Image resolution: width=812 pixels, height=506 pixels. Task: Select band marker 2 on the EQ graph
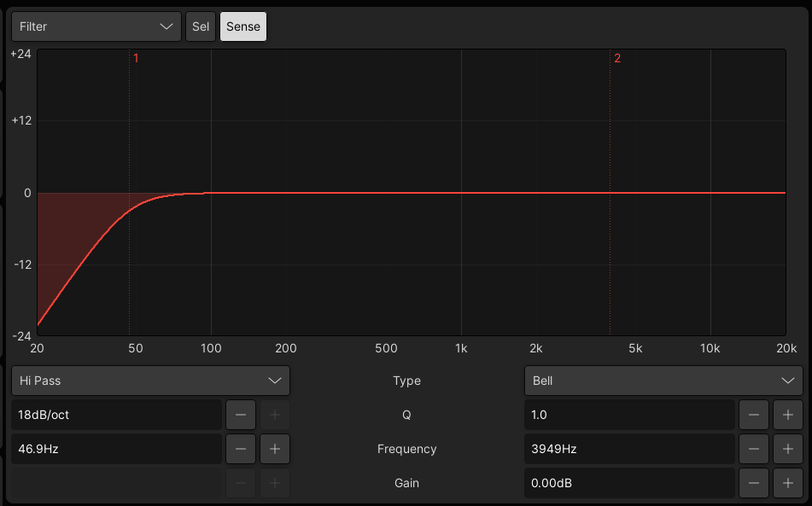click(616, 59)
